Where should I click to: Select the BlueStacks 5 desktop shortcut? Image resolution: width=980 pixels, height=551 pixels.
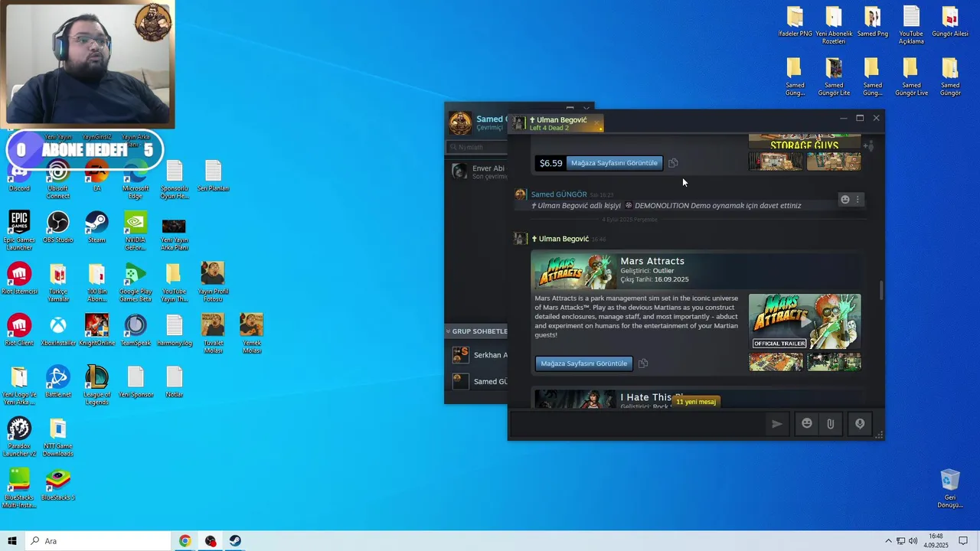click(58, 485)
